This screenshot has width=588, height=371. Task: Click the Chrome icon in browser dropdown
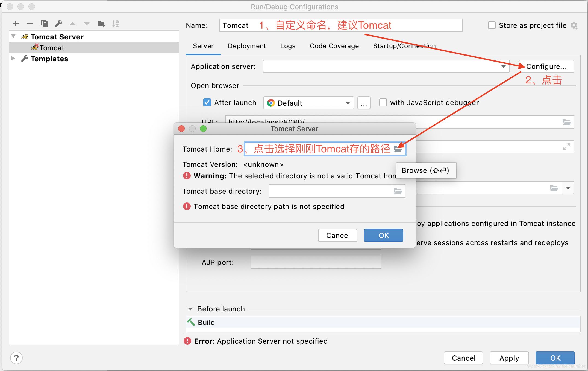pyautogui.click(x=271, y=103)
